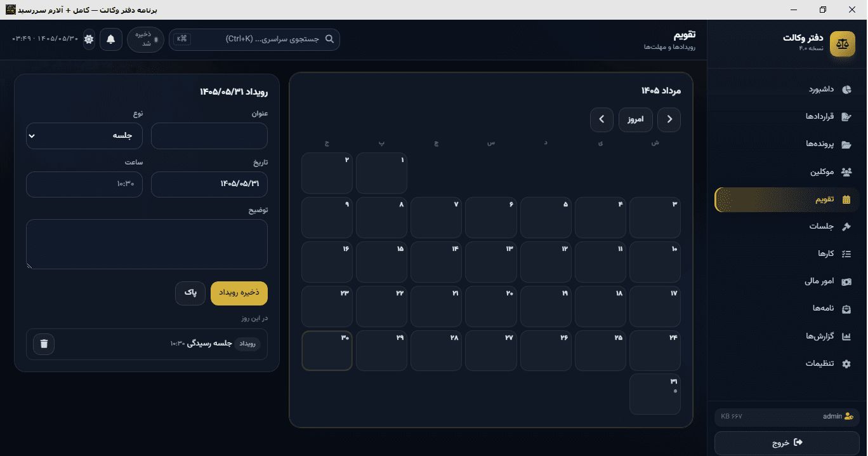Click the notifications bell icon

[111, 39]
